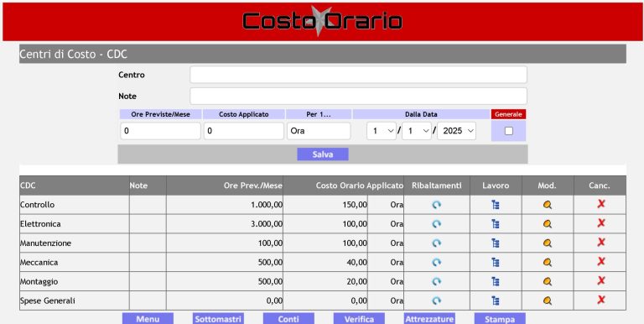Edit the Manutenzione cost center via the magnifier
Viewport: 644px width, 324px height.
[547, 243]
